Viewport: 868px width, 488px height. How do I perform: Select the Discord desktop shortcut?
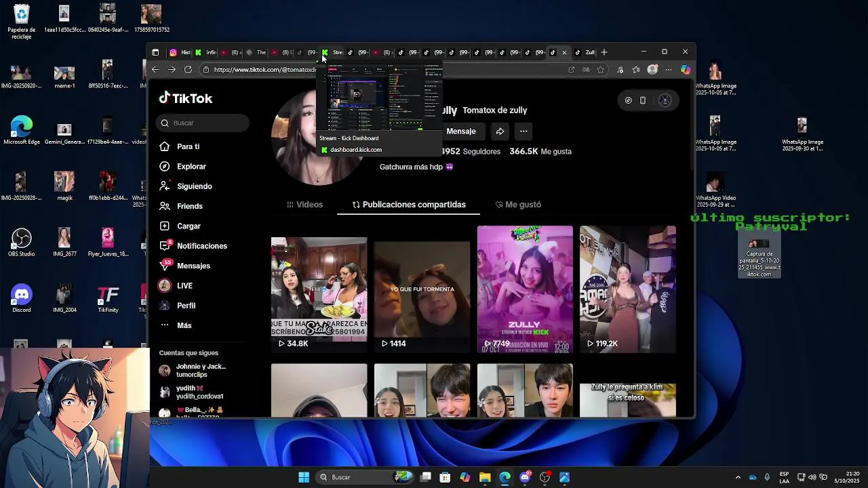pos(22,298)
